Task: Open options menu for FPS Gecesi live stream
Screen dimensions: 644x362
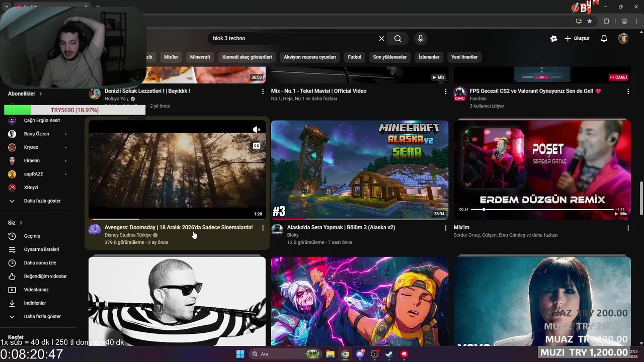Action: pos(628,92)
